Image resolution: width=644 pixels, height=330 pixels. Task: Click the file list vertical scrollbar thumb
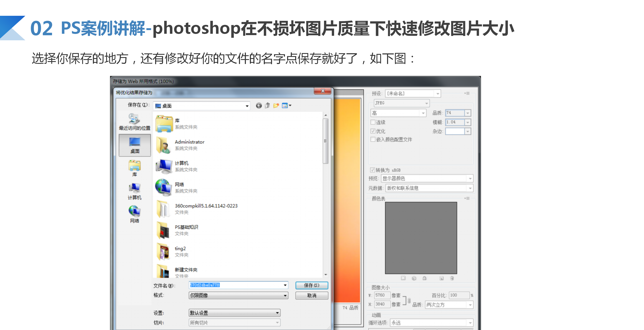tap(326, 141)
